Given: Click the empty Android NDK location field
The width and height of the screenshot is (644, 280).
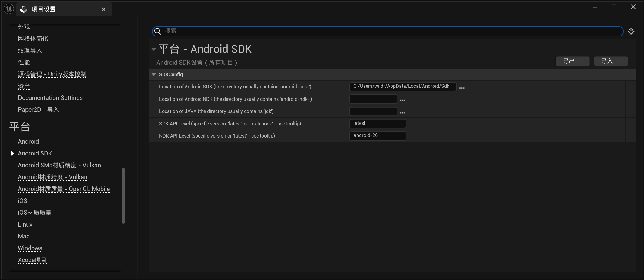Looking at the screenshot, I should 373,99.
